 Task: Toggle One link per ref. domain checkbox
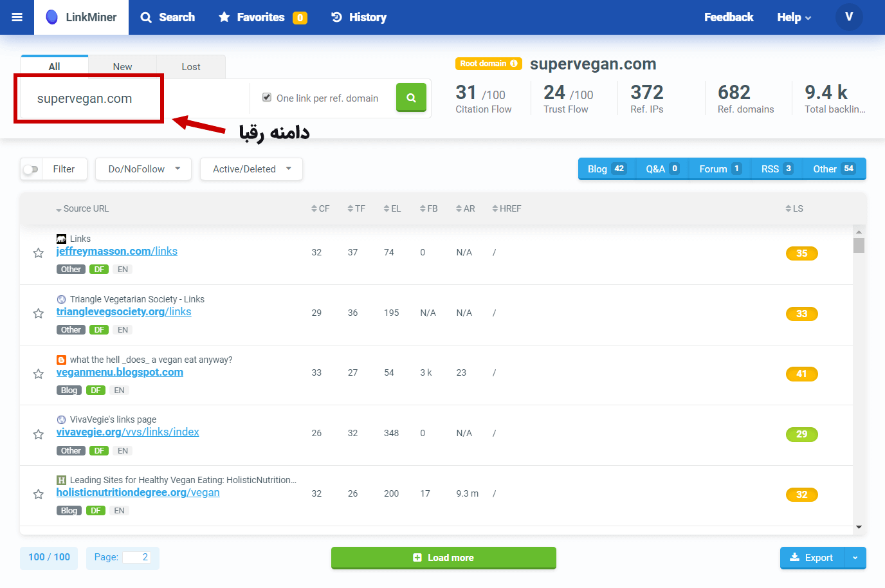pyautogui.click(x=267, y=97)
